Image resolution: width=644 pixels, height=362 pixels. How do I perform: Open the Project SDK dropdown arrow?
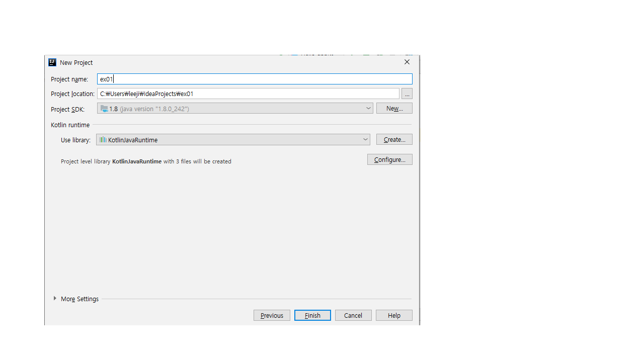coord(368,109)
